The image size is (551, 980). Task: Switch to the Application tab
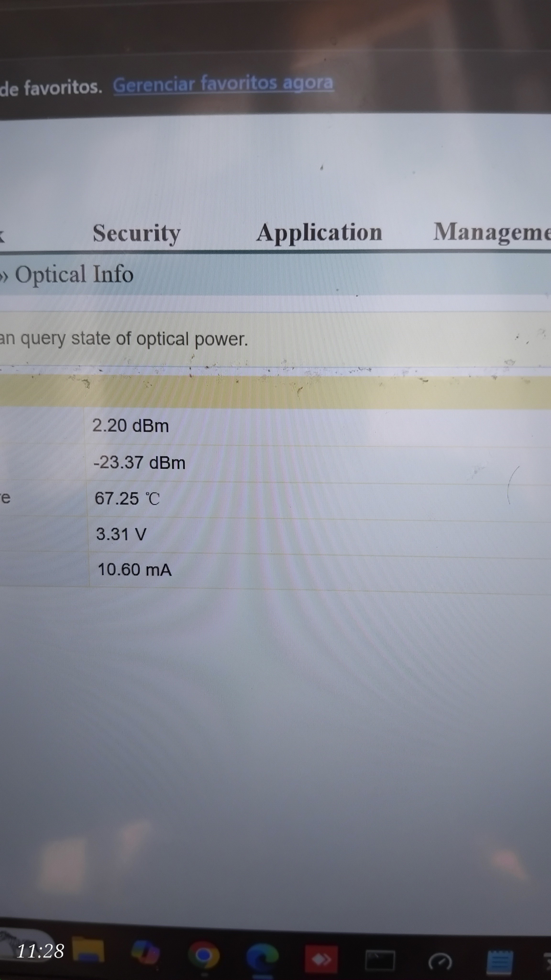pyautogui.click(x=319, y=232)
